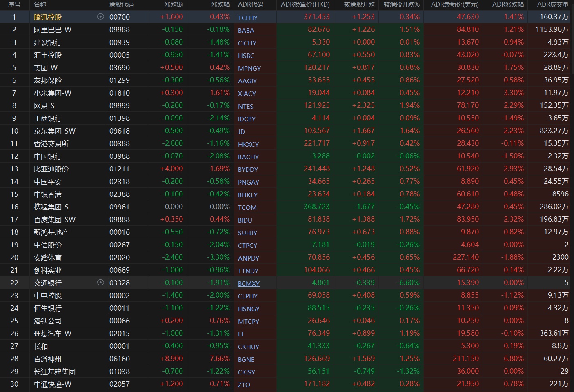Select the 香港交易所 stock name
Viewport: 574px width, 392px height.
tap(51, 144)
